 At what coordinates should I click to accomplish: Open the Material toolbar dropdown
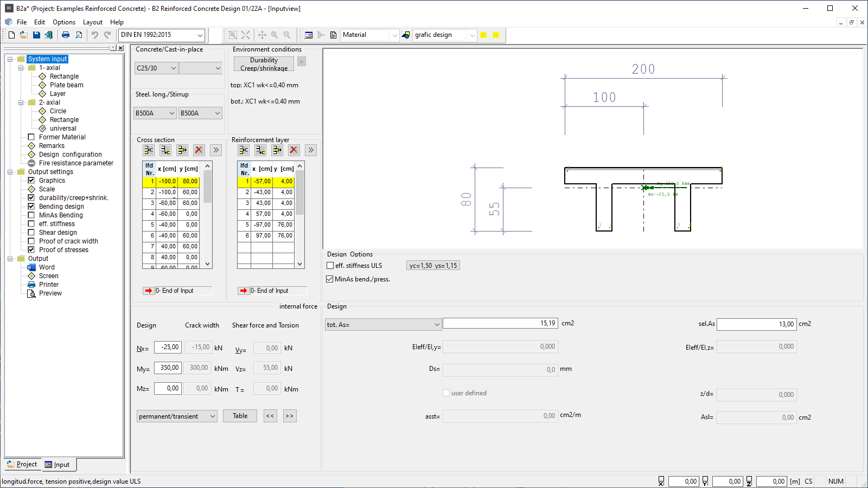point(371,35)
